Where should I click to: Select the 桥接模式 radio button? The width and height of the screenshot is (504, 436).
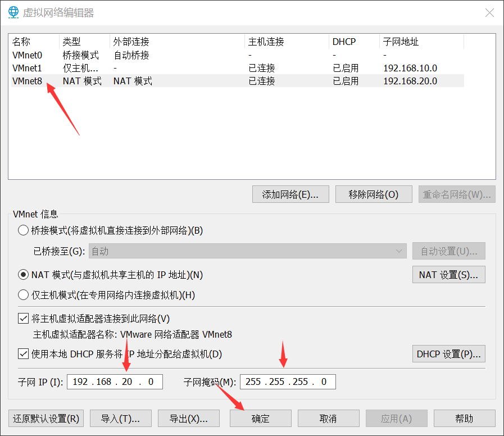[23, 230]
